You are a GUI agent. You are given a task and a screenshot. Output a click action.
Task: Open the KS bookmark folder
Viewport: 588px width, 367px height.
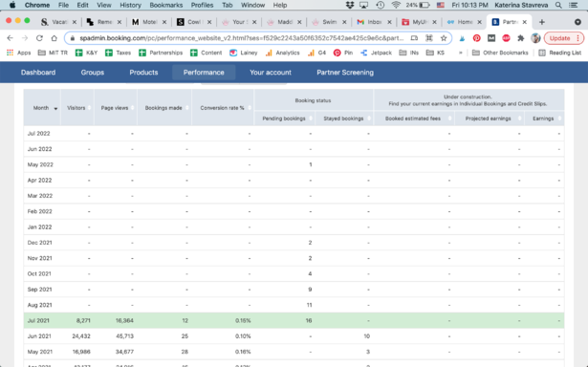[435, 53]
